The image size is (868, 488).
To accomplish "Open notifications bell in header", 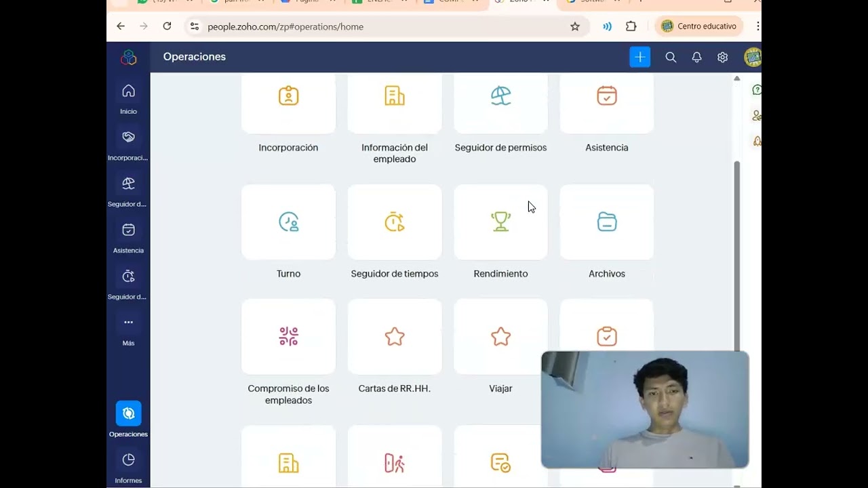I will click(x=696, y=58).
